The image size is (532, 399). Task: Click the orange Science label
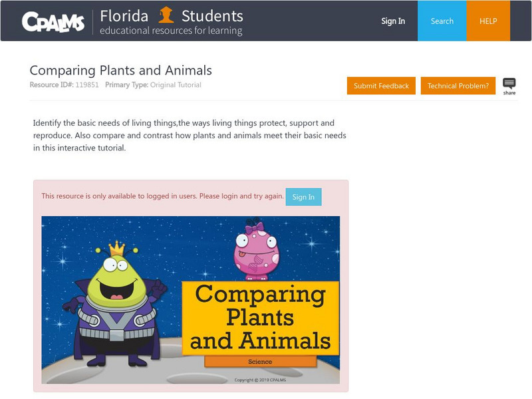click(x=260, y=362)
